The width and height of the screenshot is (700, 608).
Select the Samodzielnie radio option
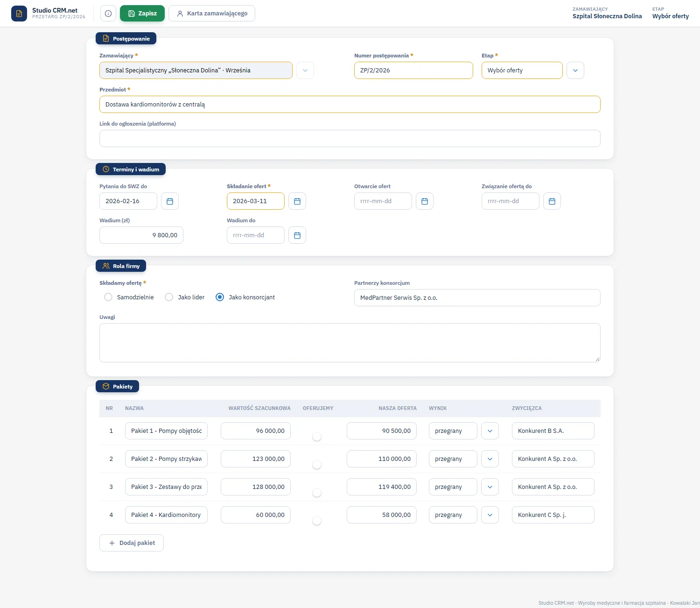click(x=108, y=297)
